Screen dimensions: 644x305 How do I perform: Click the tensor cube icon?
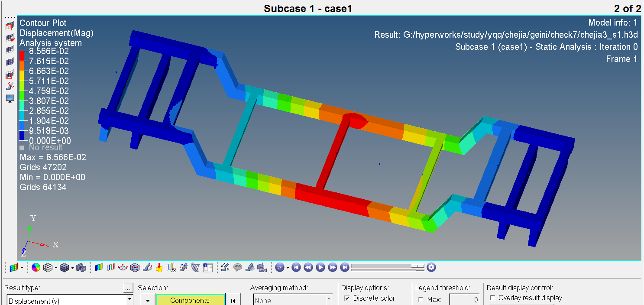(135, 268)
